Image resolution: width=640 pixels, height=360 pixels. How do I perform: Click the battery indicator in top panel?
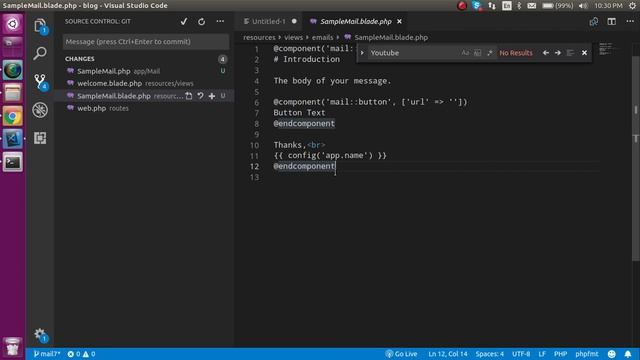557,6
